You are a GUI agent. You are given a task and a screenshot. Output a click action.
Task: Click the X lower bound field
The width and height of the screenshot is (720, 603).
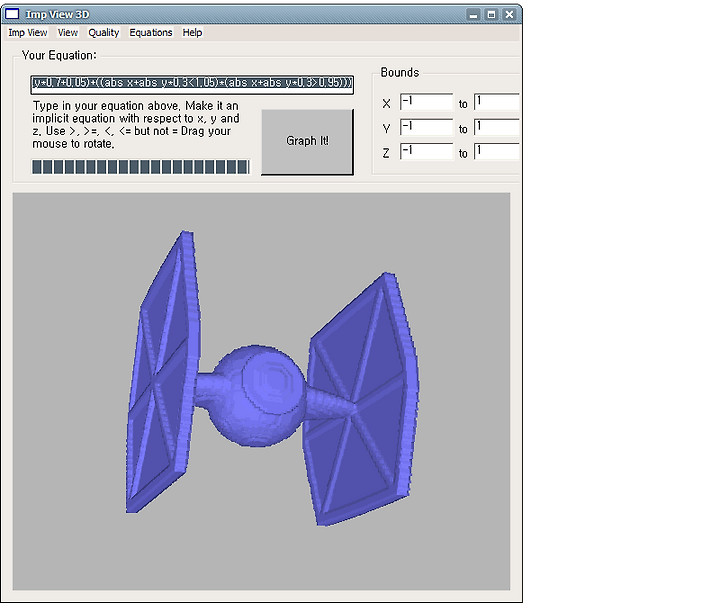point(426,102)
